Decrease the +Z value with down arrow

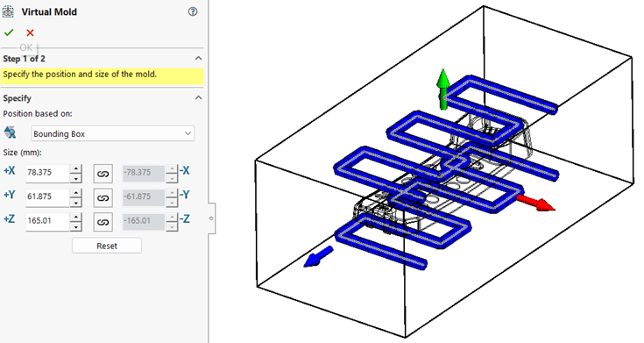pyautogui.click(x=75, y=226)
